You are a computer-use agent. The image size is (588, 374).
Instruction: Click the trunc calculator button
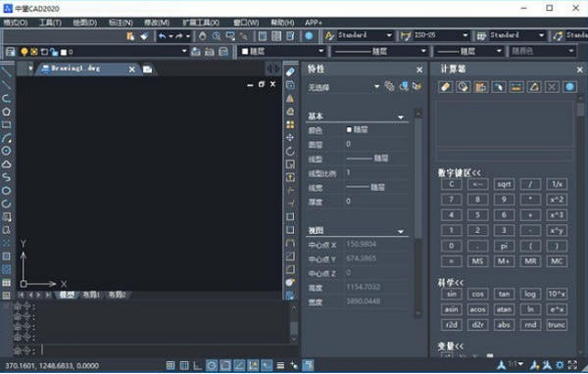click(x=557, y=325)
